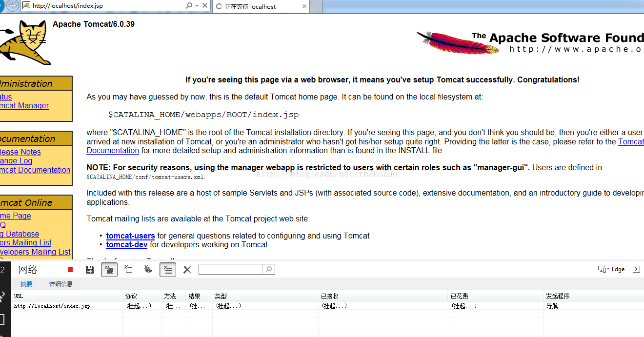Open the Home Page link under Tomcat Online
This screenshot has height=337, width=644.
pos(16,216)
